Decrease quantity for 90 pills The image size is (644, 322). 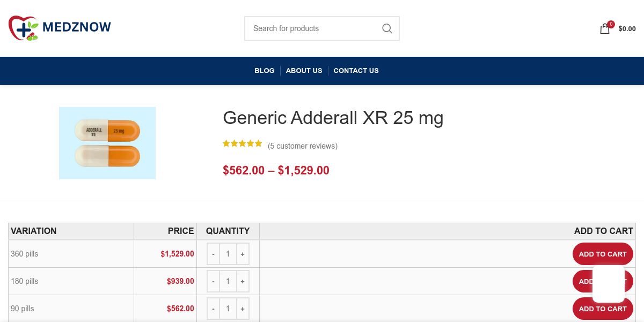click(213, 309)
